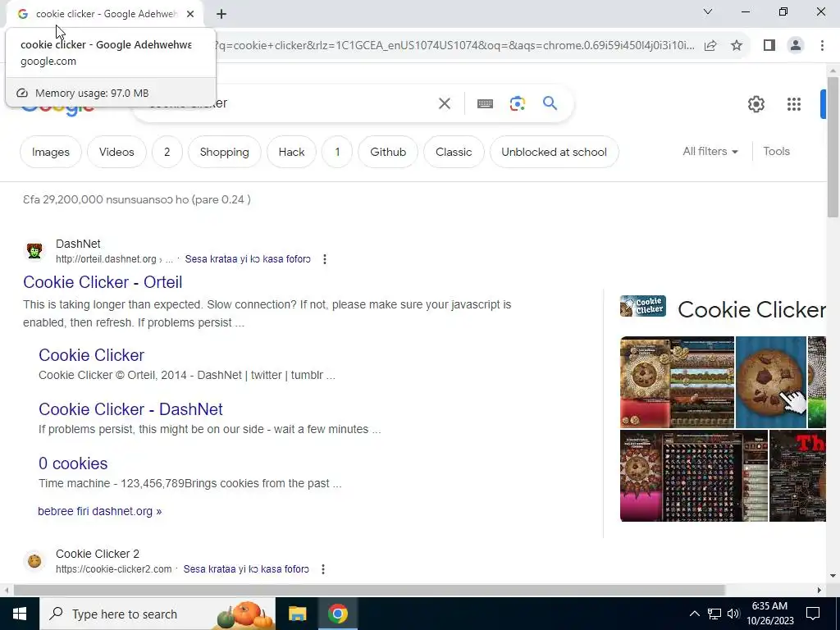Open File Explorer from the taskbar
Image resolution: width=840 pixels, height=630 pixels.
click(x=297, y=614)
